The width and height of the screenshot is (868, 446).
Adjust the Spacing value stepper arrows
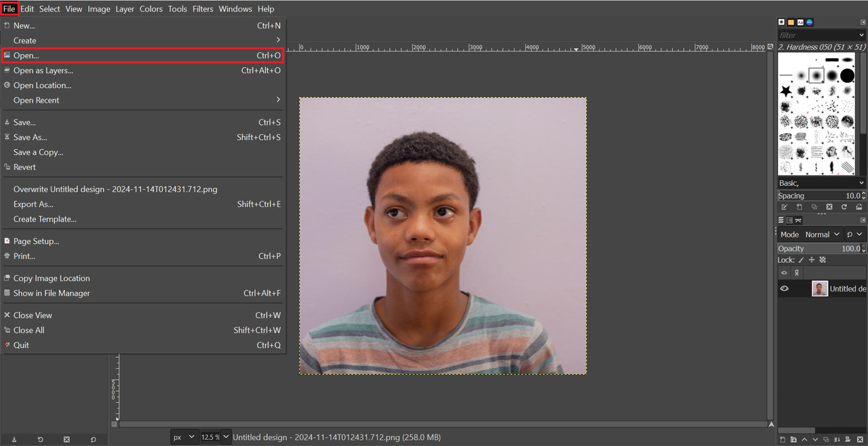coord(863,196)
